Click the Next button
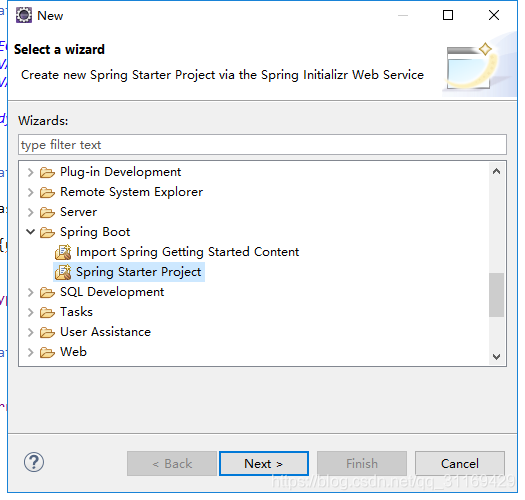525x500 pixels. coord(264,464)
